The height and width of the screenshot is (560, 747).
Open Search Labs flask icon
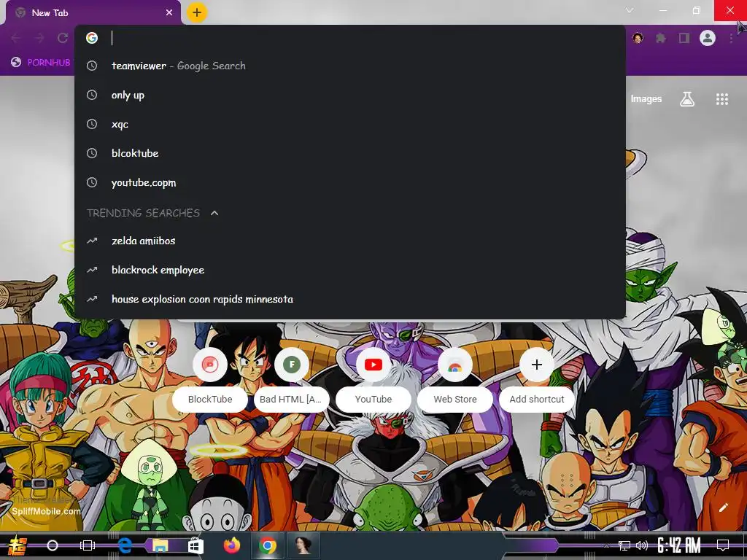point(687,99)
